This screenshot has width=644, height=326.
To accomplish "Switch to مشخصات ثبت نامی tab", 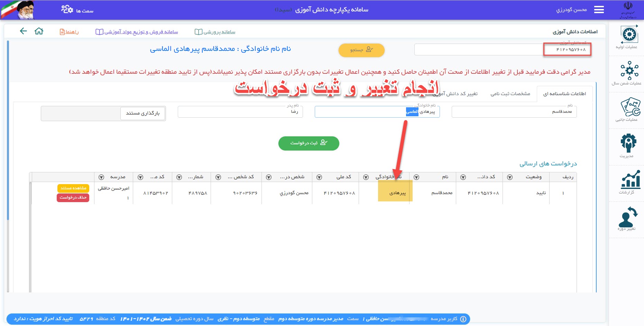I will point(510,94).
